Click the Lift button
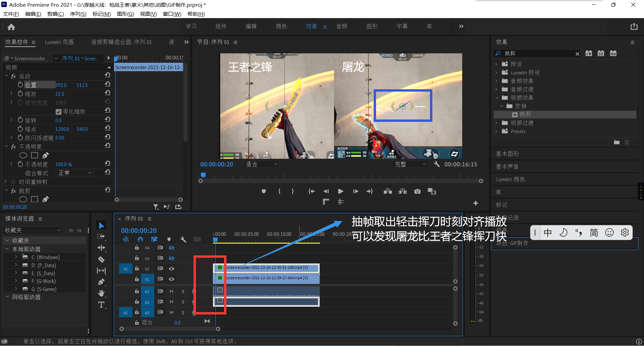 click(388, 191)
